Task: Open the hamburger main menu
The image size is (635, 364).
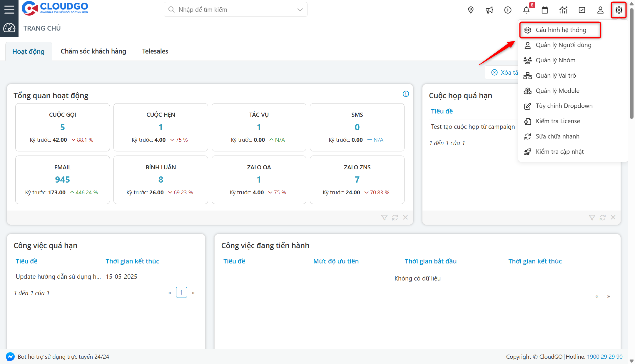Action: pos(9,9)
